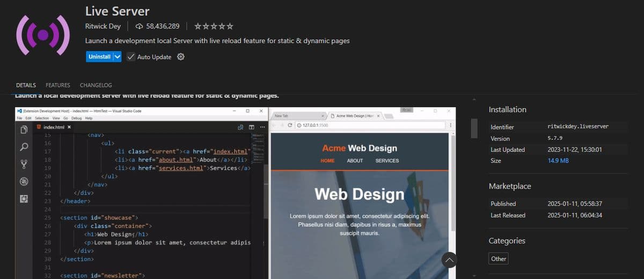Close the index.html tab in the preview image
Viewport: 644px width, 279px height.
(70, 127)
